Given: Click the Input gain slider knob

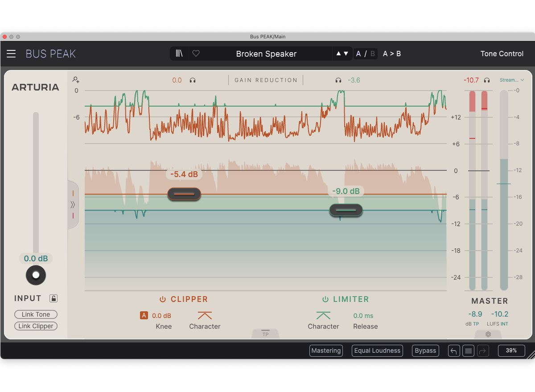Looking at the screenshot, I should [36, 275].
